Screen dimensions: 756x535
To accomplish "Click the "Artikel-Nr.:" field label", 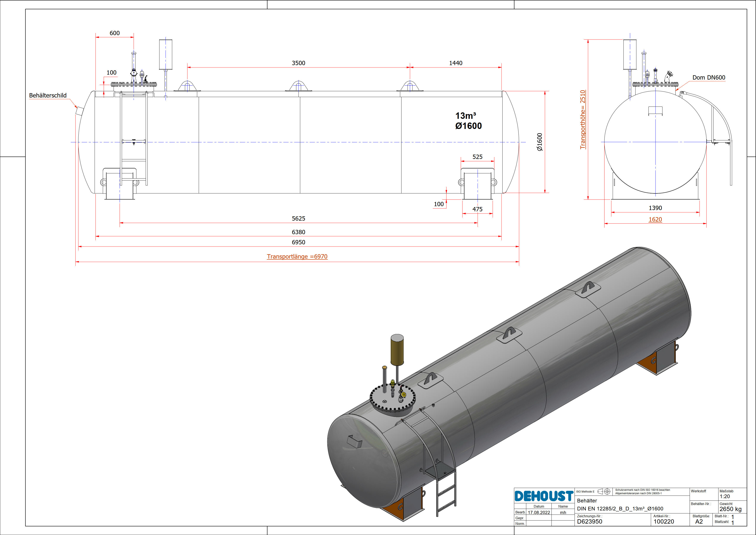I will coord(662,516).
